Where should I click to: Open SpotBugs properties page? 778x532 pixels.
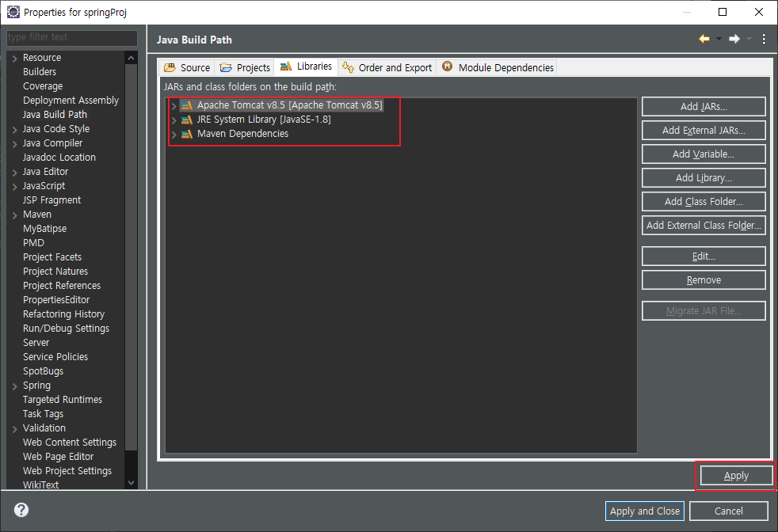(x=43, y=371)
